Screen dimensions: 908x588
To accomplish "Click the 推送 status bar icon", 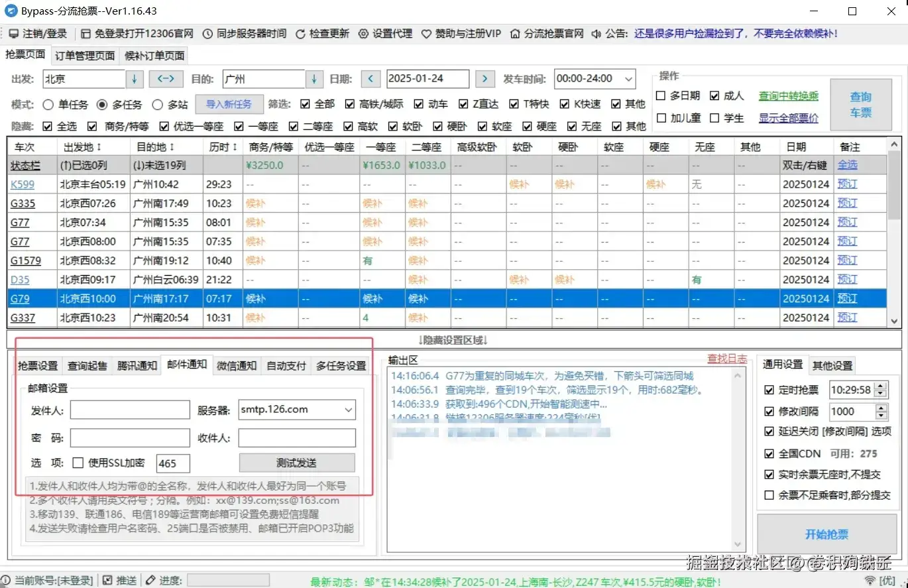I will click(108, 581).
